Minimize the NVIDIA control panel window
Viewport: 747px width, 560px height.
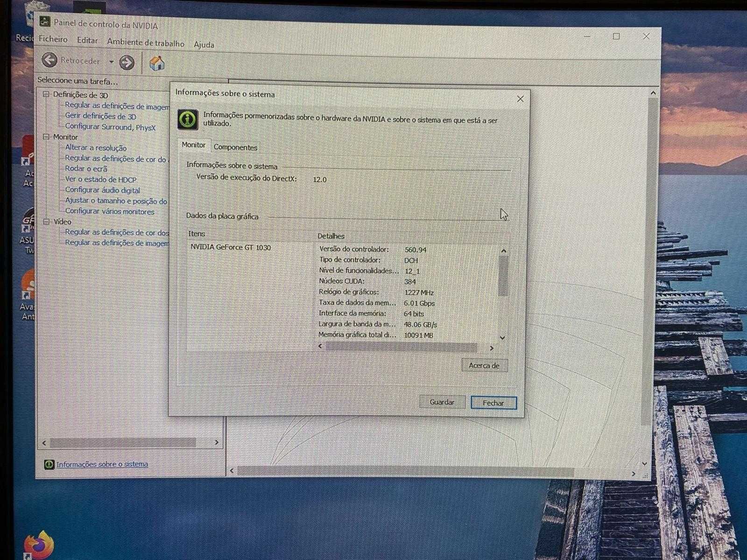(587, 36)
